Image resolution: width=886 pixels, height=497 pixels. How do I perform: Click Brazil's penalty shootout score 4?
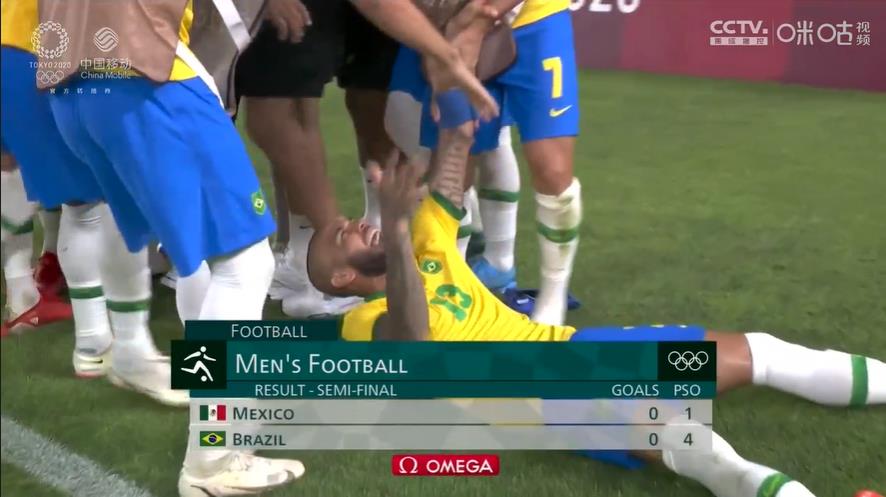coord(688,439)
